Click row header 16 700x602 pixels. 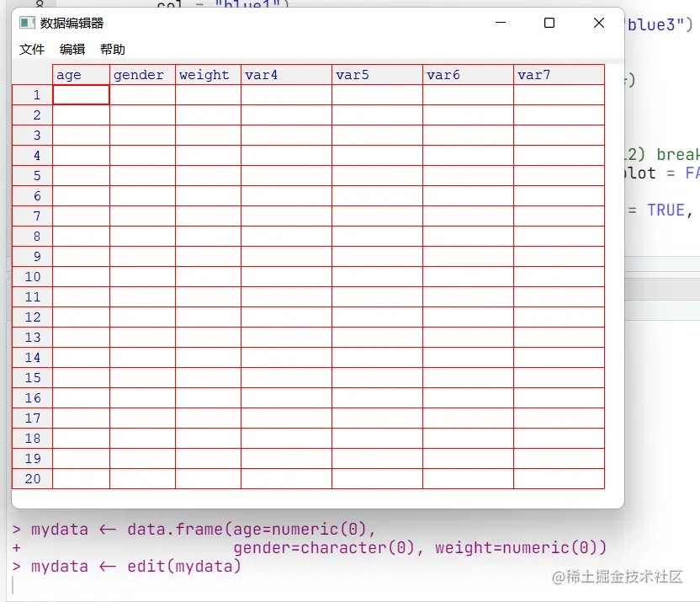pyautogui.click(x=32, y=398)
